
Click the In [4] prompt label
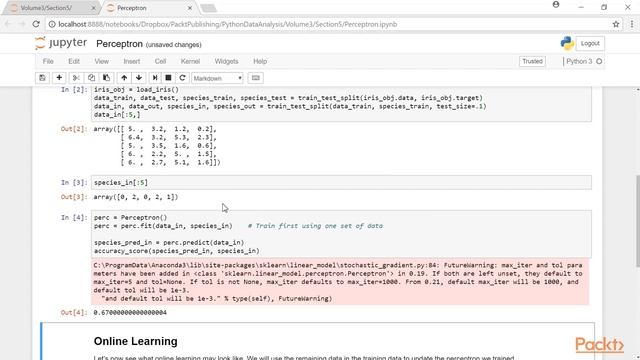(x=74, y=218)
